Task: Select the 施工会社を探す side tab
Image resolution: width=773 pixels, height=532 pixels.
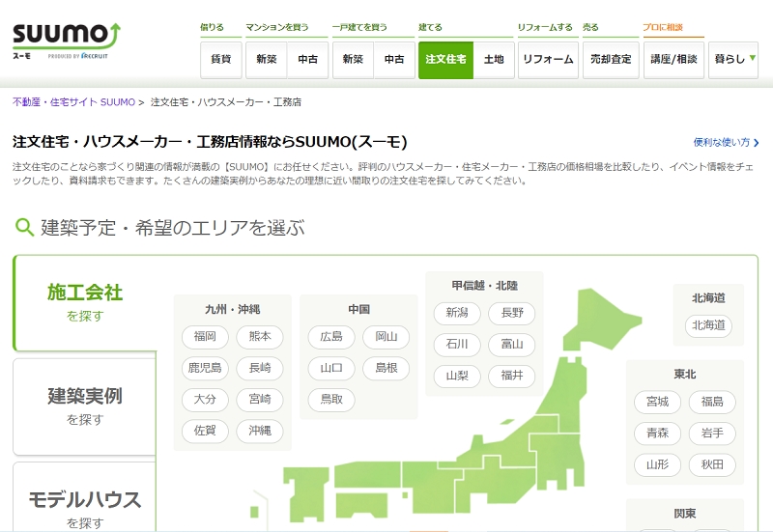Action: coord(85,302)
